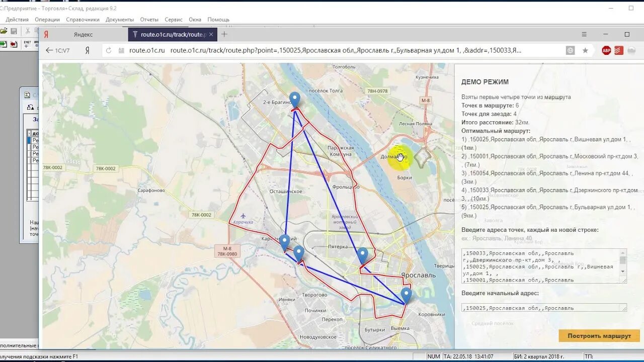Open the Справочники menu
Image resolution: width=644 pixels, height=362 pixels.
83,20
